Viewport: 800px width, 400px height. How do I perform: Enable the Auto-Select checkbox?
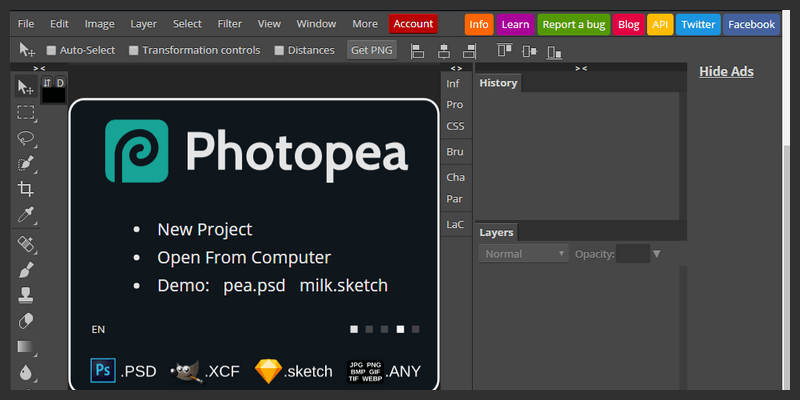pyautogui.click(x=52, y=50)
